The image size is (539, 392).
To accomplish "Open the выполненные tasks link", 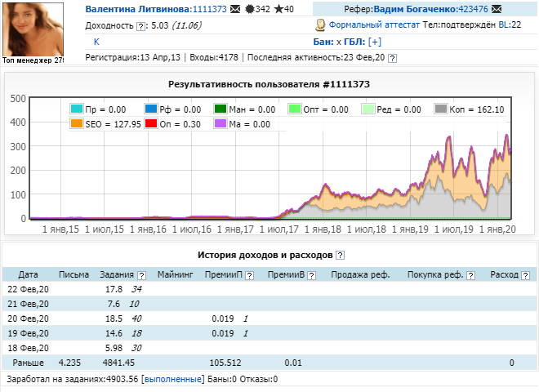I will [x=173, y=379].
